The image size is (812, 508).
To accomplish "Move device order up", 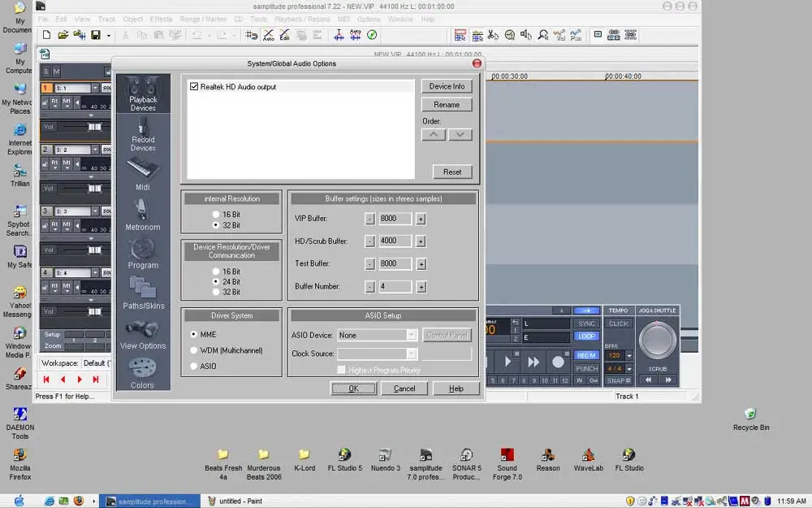I will [434, 135].
